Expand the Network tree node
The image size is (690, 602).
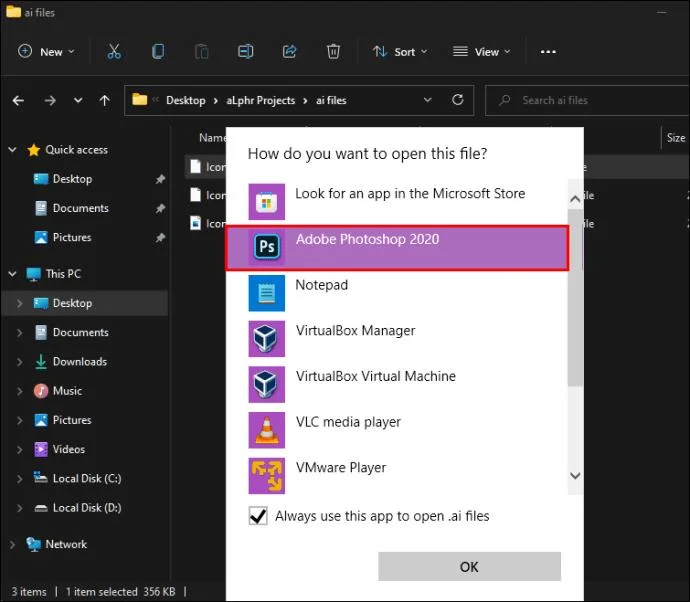(12, 544)
